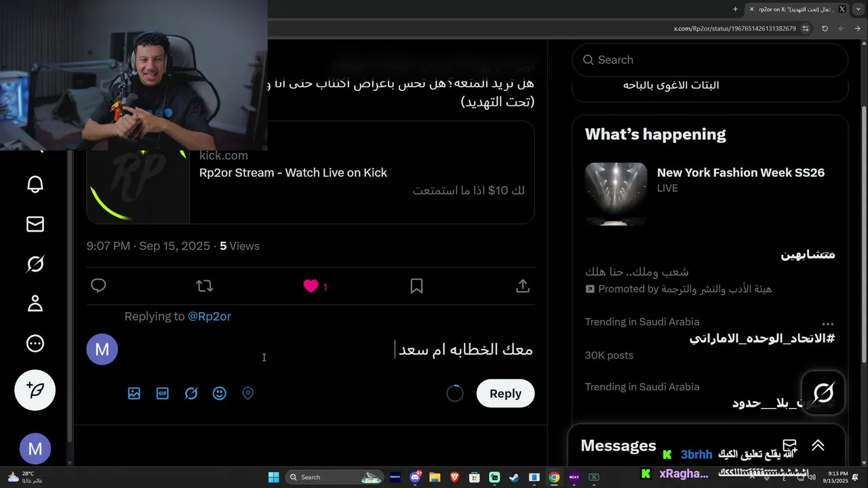The width and height of the screenshot is (868, 488).
Task: Click the post timestamp 9:07 PM Sep 15, 2025
Action: 149,246
